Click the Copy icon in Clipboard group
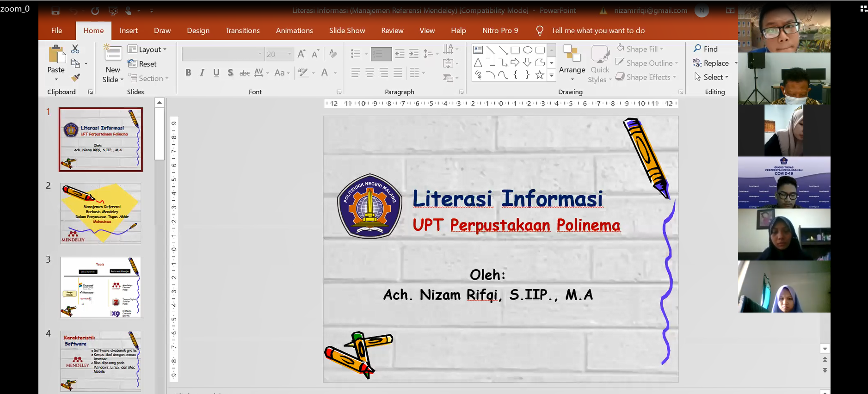 [x=75, y=63]
